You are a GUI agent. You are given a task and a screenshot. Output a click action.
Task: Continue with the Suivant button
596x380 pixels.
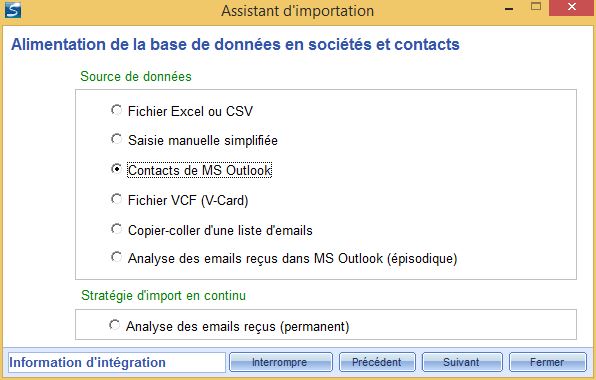[462, 362]
